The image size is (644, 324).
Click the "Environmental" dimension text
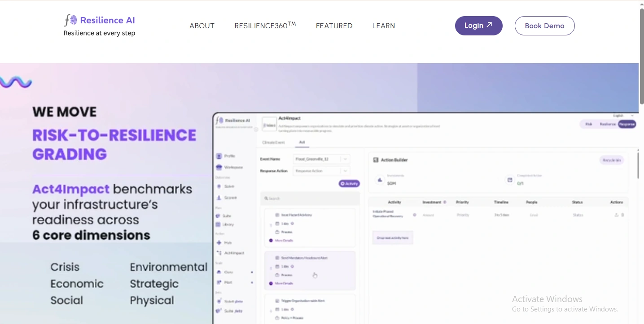[169, 267]
